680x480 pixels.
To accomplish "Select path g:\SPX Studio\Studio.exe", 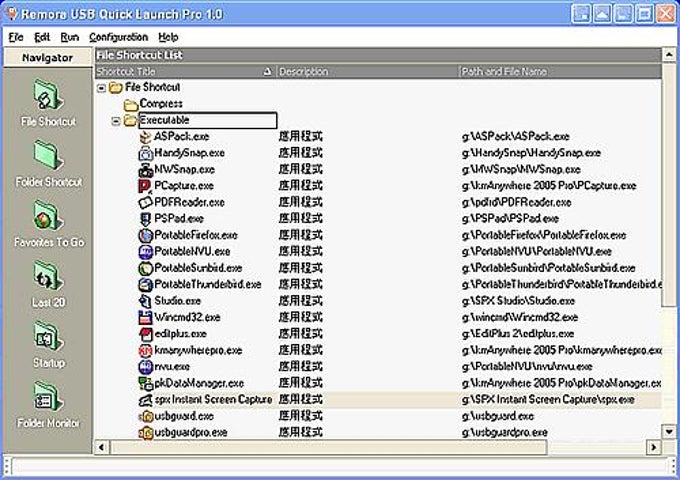I will [518, 301].
